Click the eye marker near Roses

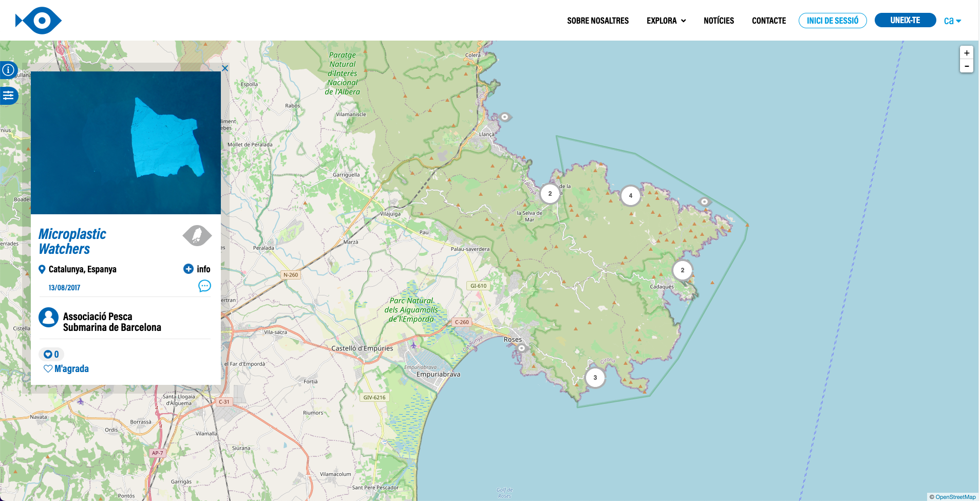click(x=522, y=348)
